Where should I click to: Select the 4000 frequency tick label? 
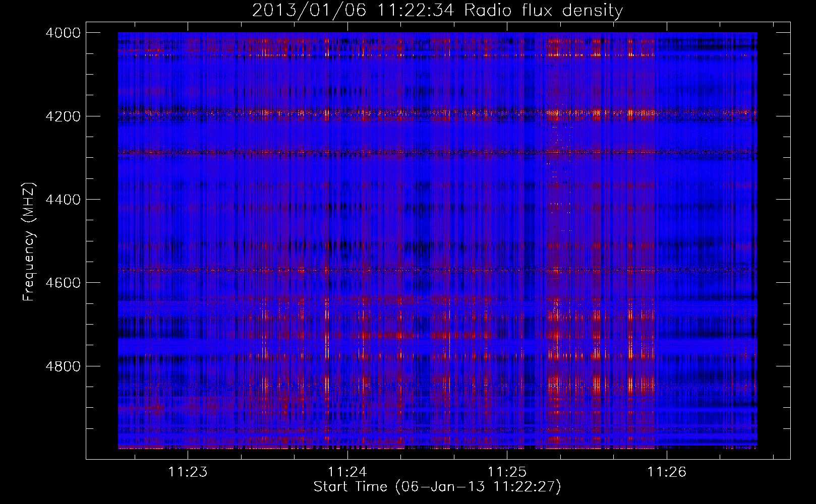tap(63, 33)
